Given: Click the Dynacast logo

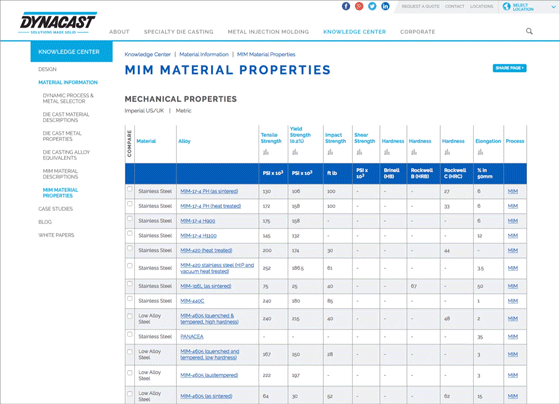Looking at the screenshot, I should pos(58,23).
